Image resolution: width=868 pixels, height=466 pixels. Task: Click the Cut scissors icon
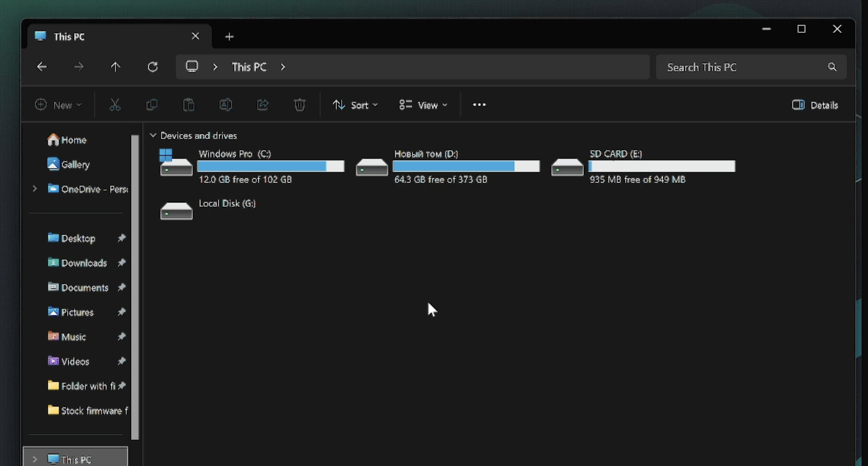click(x=115, y=105)
